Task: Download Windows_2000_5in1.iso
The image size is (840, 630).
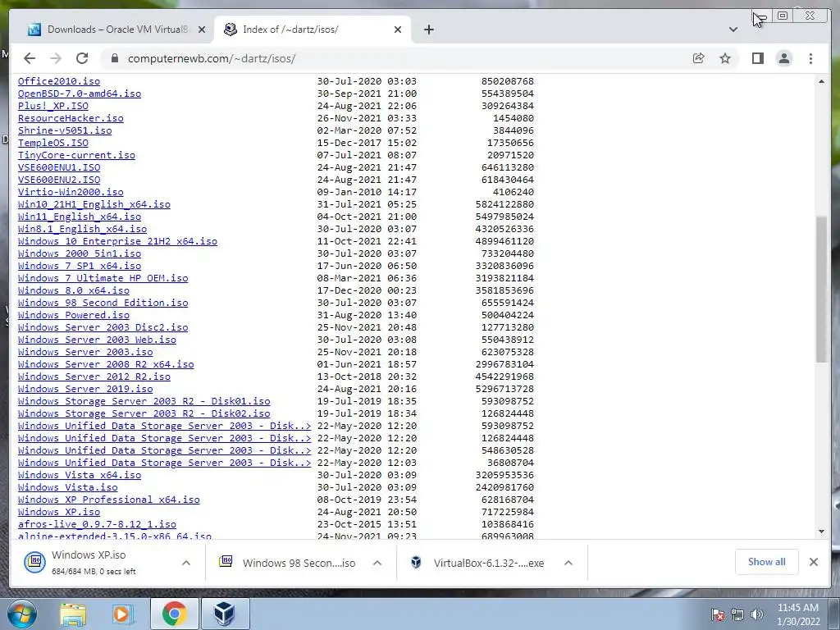Action: click(x=80, y=254)
